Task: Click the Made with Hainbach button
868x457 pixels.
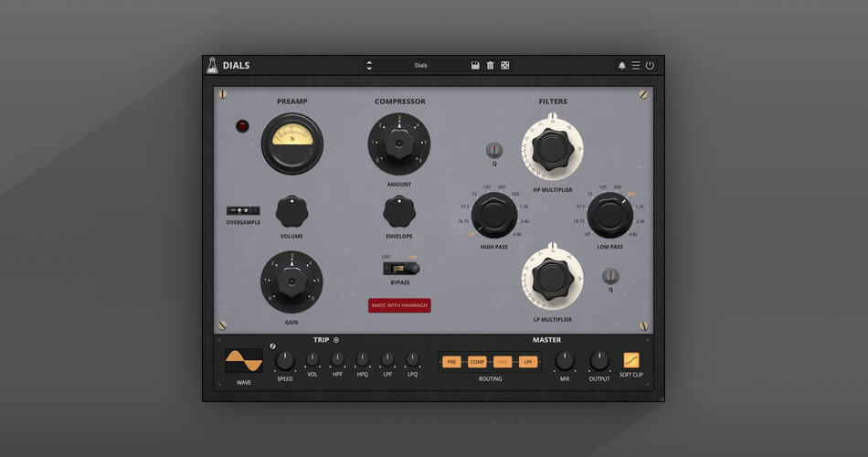Action: pyautogui.click(x=399, y=305)
